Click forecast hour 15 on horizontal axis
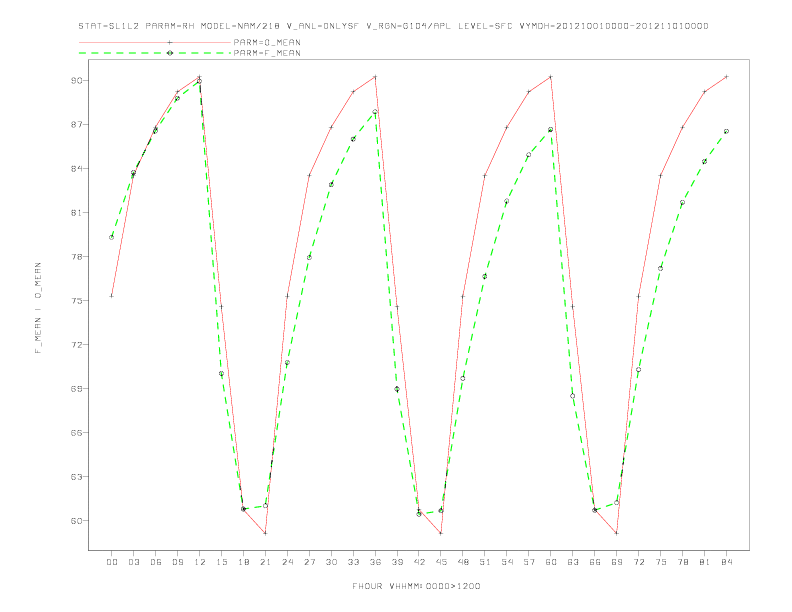The width and height of the screenshot is (792, 612). point(221,562)
